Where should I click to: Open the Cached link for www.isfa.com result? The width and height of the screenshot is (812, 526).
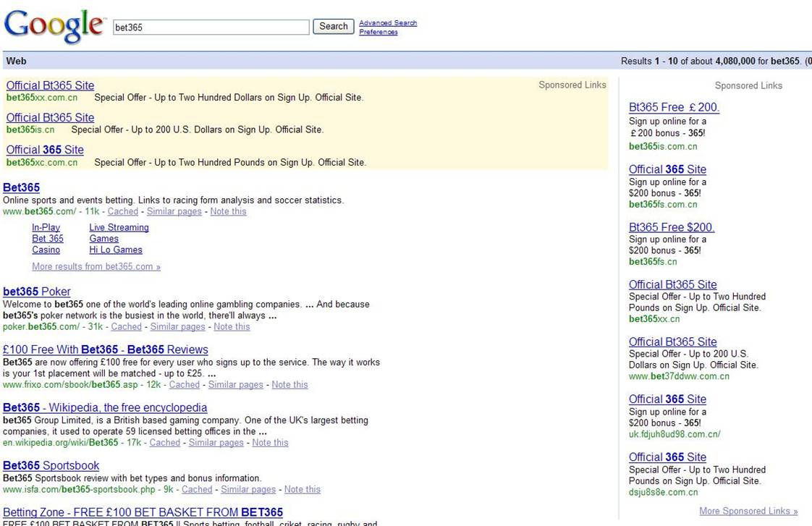197,489
